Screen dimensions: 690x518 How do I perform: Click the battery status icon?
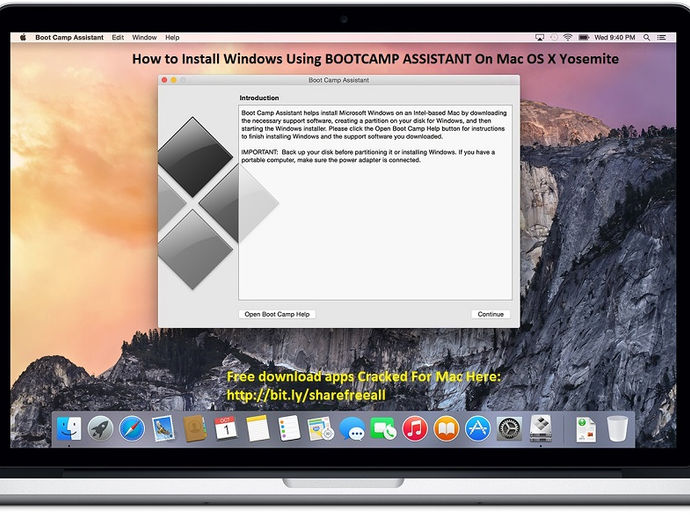pos(584,37)
